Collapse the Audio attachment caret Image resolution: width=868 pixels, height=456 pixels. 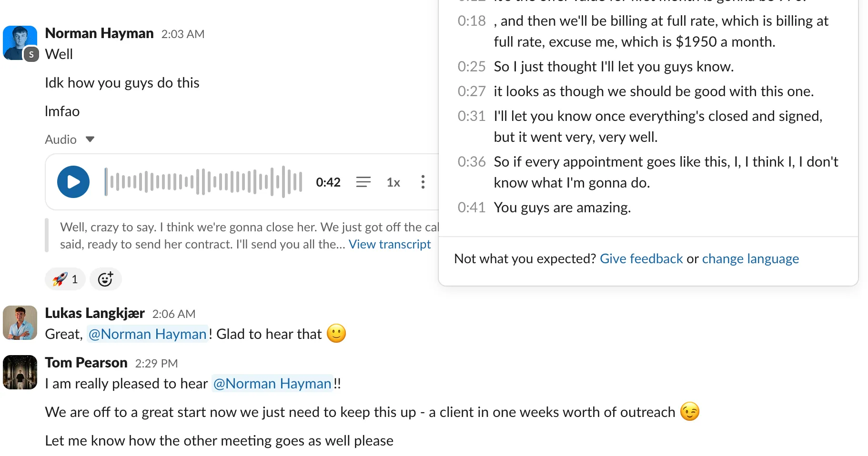point(90,139)
